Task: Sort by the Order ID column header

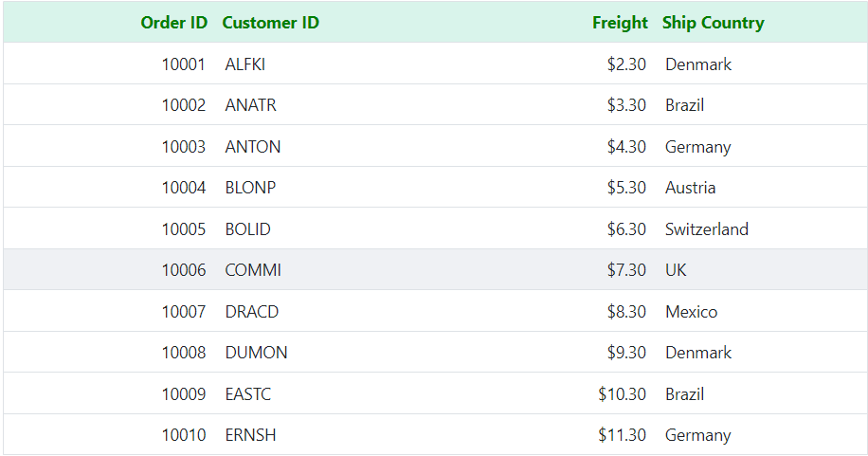Action: (173, 23)
